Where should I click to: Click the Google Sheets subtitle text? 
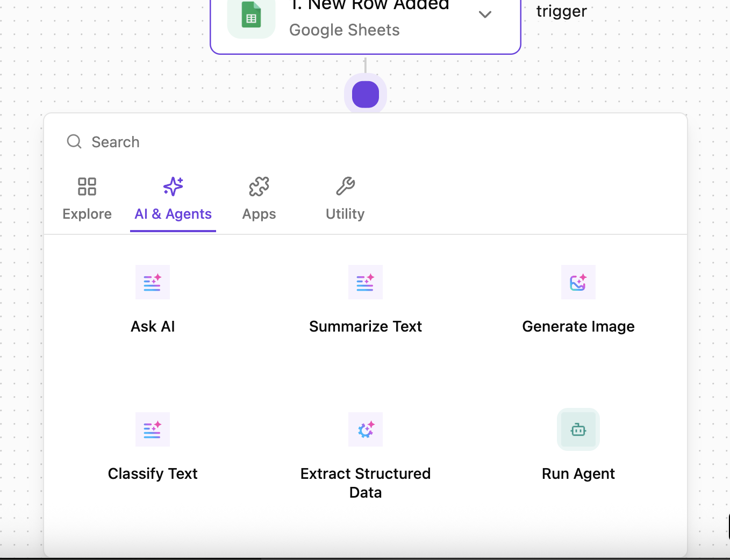click(x=345, y=30)
